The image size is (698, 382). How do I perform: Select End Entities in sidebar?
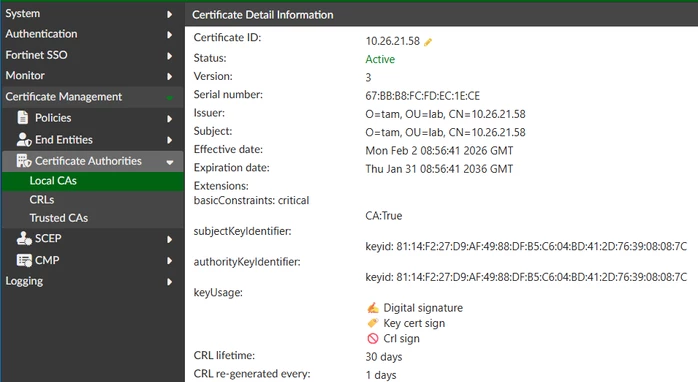tap(92, 140)
